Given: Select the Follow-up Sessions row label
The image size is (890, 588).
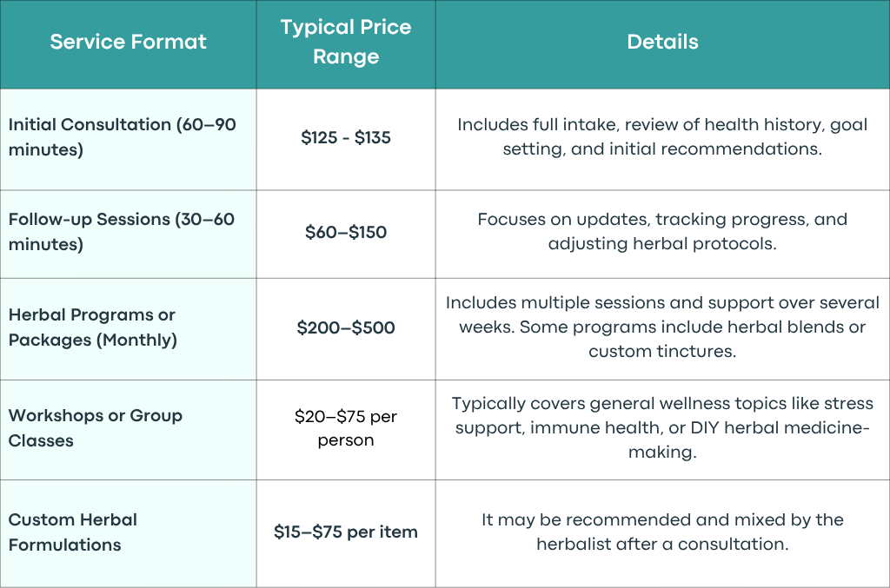Looking at the screenshot, I should click(122, 231).
